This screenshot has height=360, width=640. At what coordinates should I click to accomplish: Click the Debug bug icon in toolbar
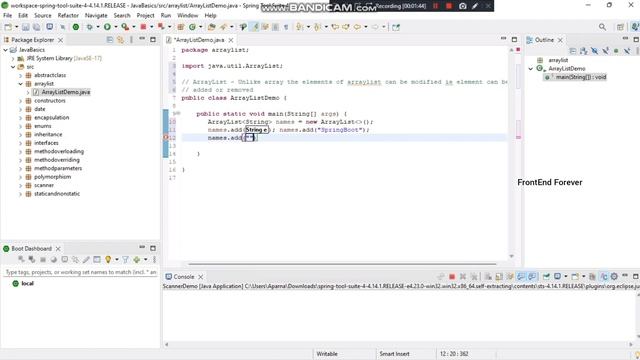pyautogui.click(x=89, y=27)
